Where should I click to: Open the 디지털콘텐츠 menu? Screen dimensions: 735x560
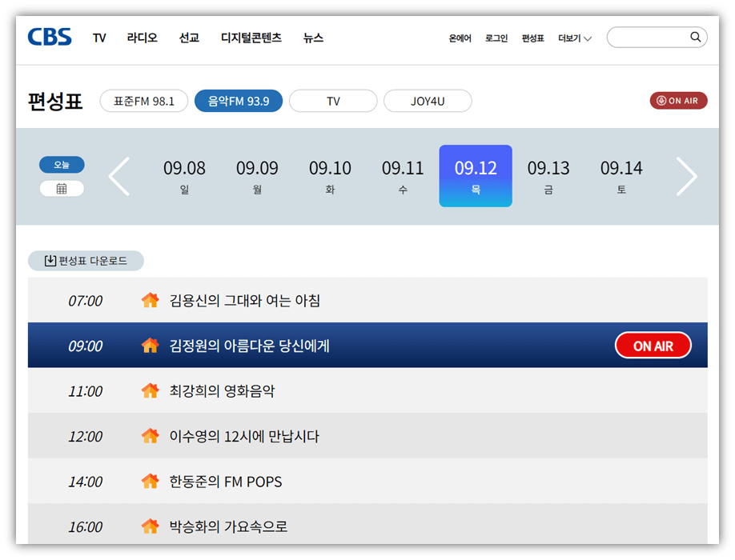pyautogui.click(x=251, y=38)
